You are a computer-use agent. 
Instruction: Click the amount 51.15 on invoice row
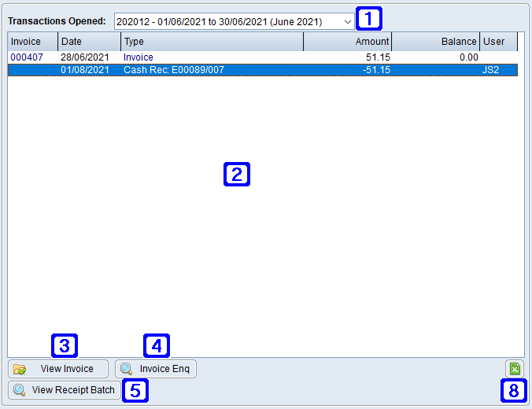(378, 57)
